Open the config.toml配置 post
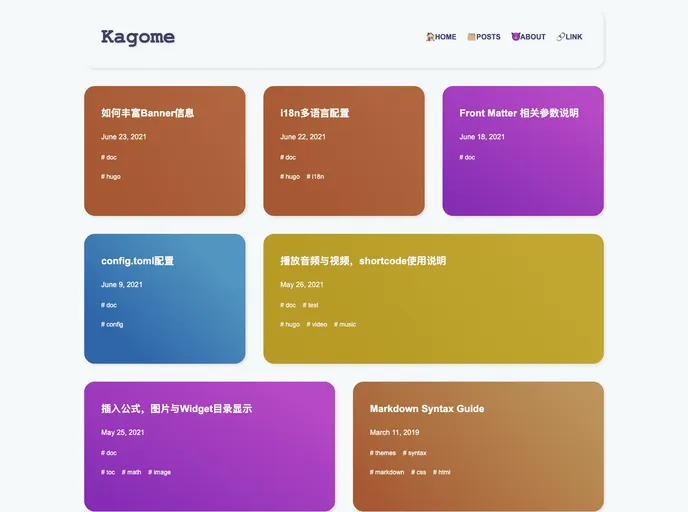 [x=137, y=261]
